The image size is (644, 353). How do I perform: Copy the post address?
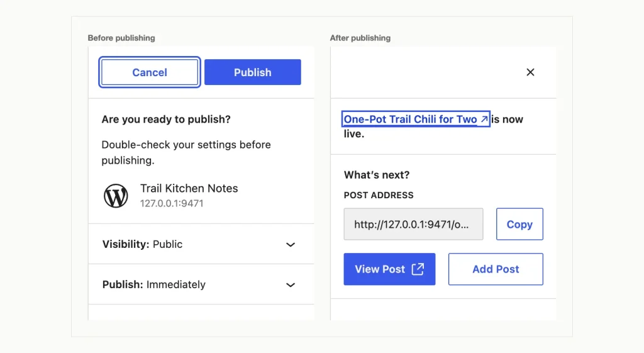(x=519, y=224)
